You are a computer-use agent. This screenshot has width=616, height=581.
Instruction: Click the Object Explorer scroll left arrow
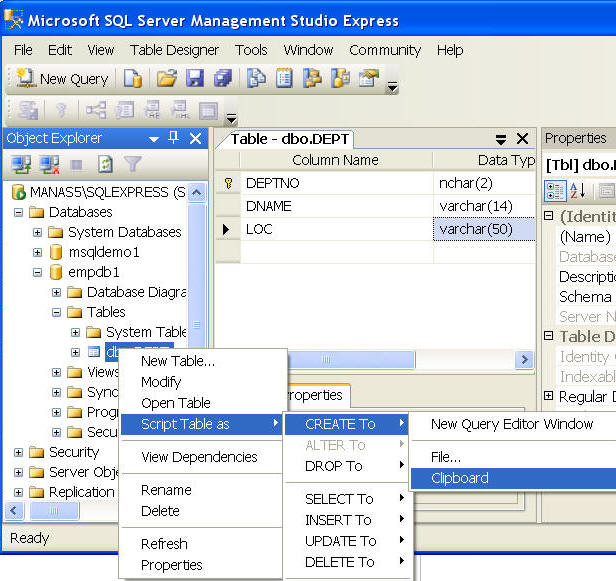(15, 511)
